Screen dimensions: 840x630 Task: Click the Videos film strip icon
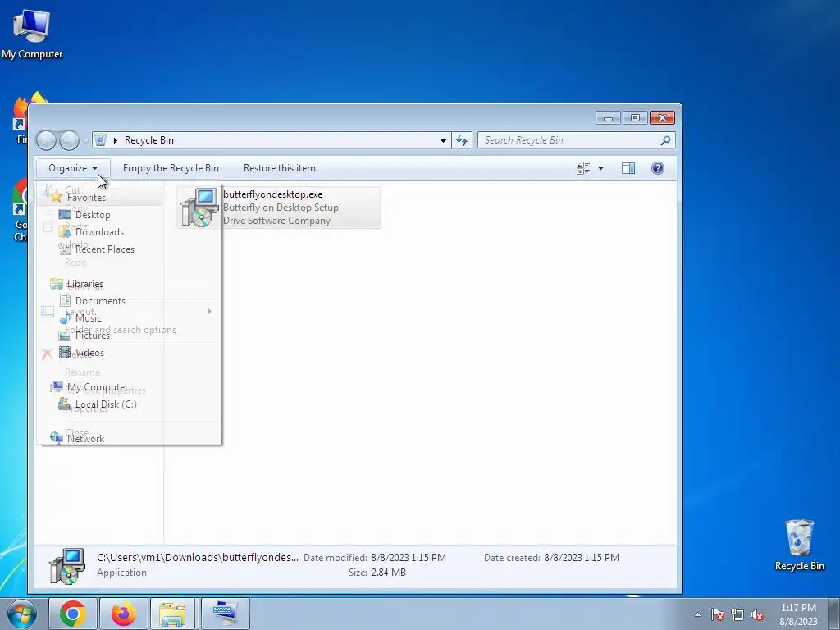tap(65, 352)
